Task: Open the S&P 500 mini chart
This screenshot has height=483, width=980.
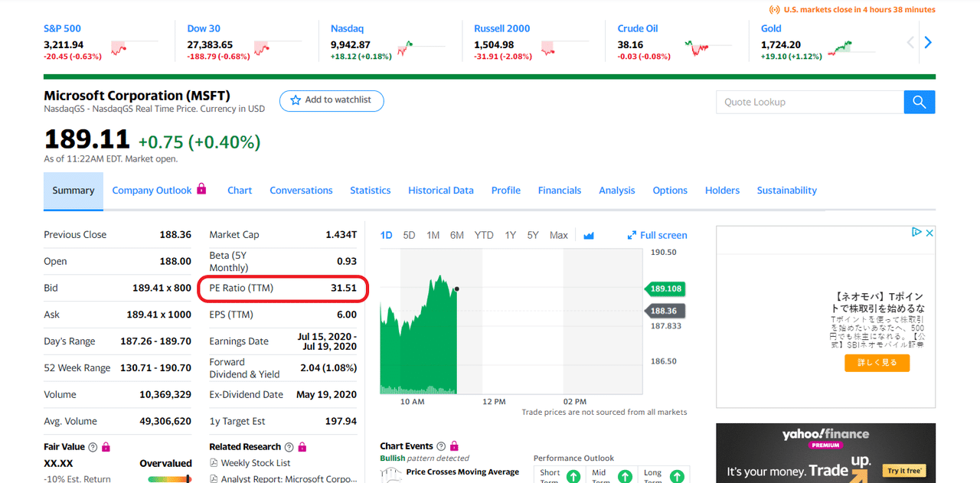Action: pos(134,47)
